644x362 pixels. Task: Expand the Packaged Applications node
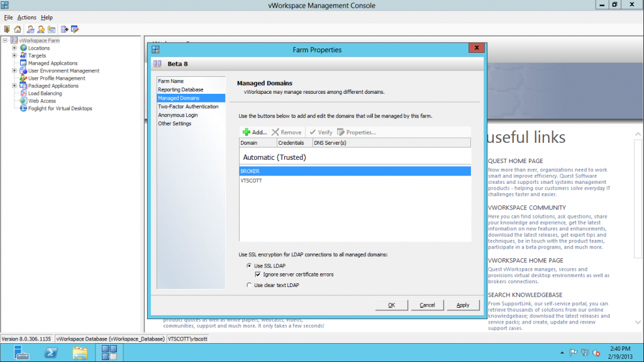point(14,86)
